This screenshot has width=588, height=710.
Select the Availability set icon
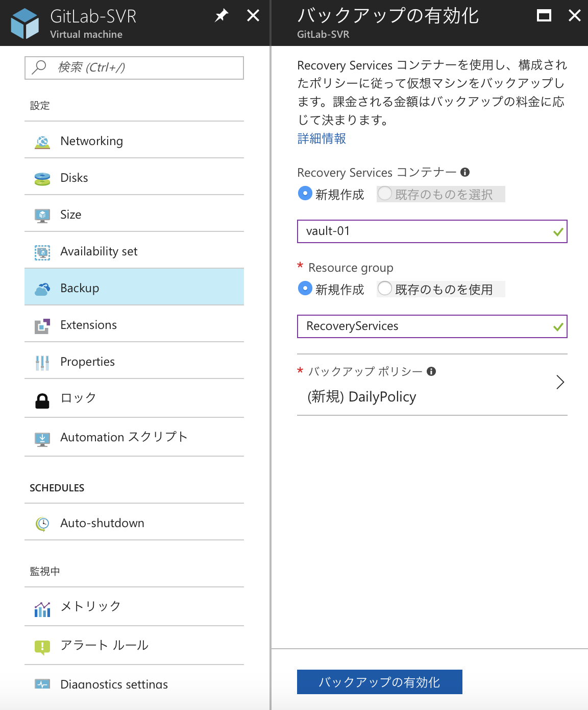tap(42, 251)
